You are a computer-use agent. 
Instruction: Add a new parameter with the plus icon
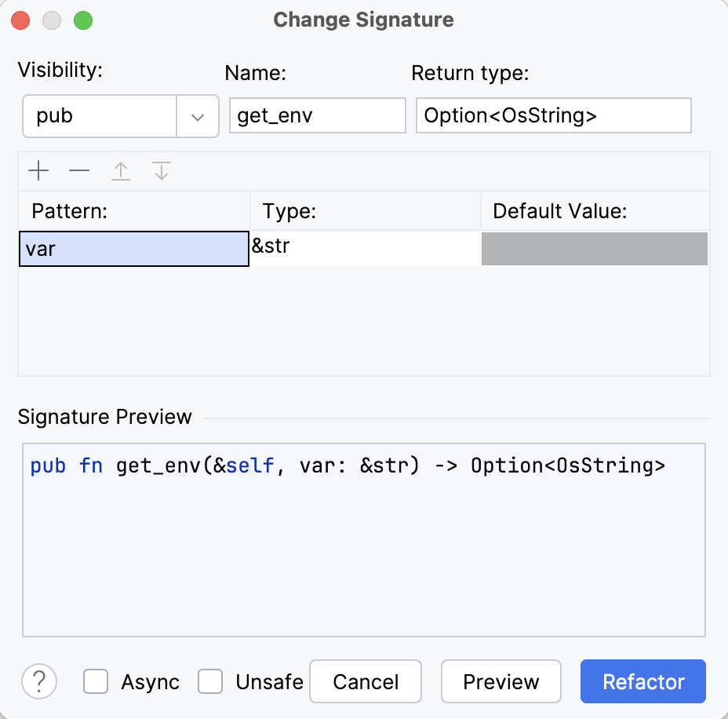coord(38,170)
